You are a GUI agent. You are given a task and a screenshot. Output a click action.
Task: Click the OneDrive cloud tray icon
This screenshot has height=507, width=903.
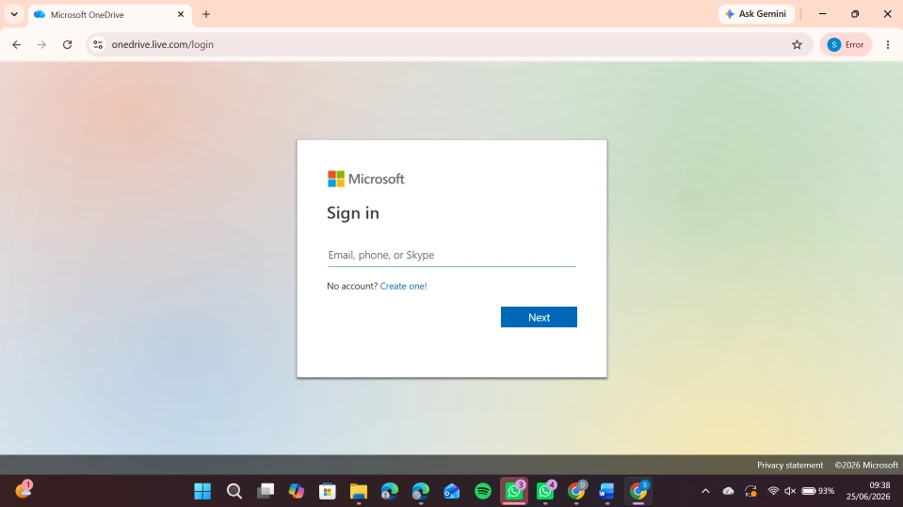point(729,491)
